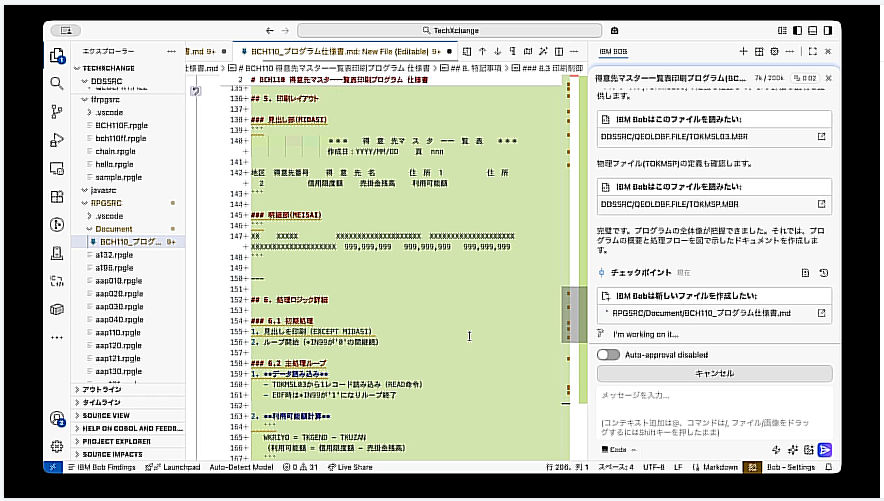
Task: Change language mode Markdown in status bar
Action: tap(715, 467)
